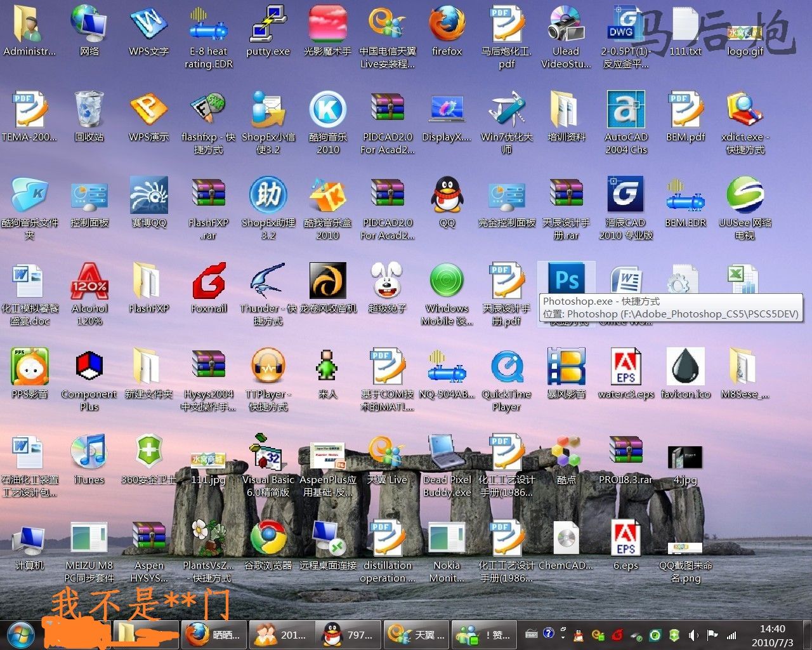Open the 360安全卫士 icon
This screenshot has width=812, height=650.
click(x=149, y=452)
